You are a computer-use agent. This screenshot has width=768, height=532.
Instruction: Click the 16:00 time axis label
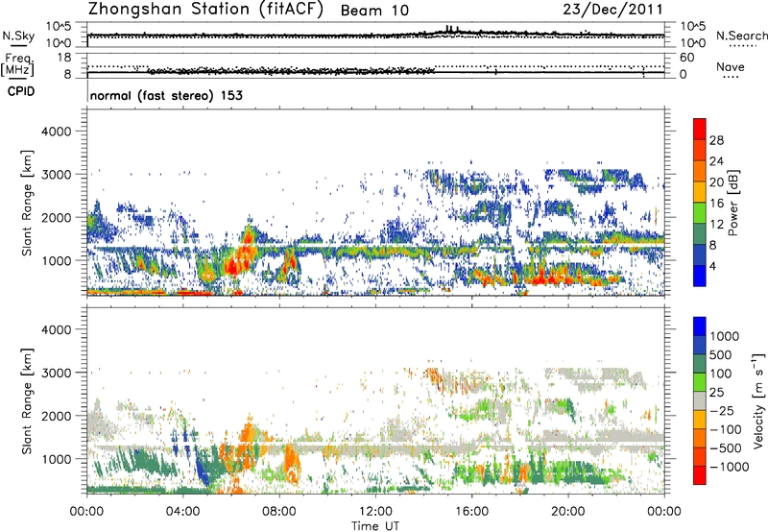pos(471,512)
